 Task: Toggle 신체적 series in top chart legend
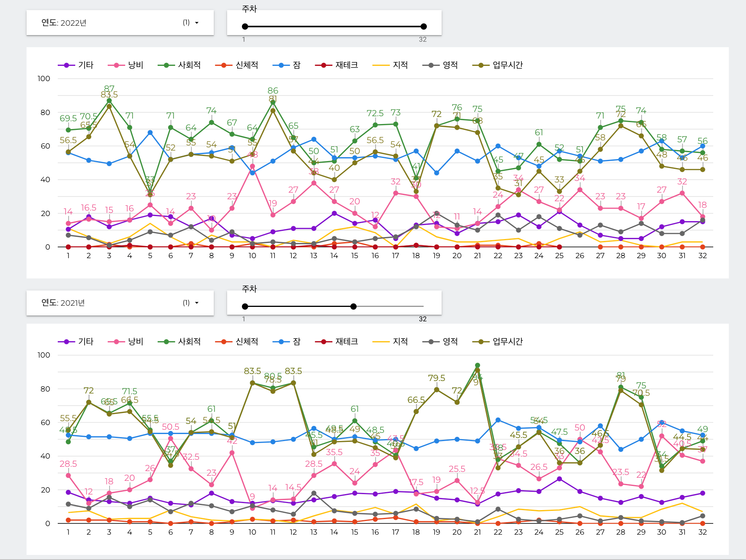coord(236,65)
